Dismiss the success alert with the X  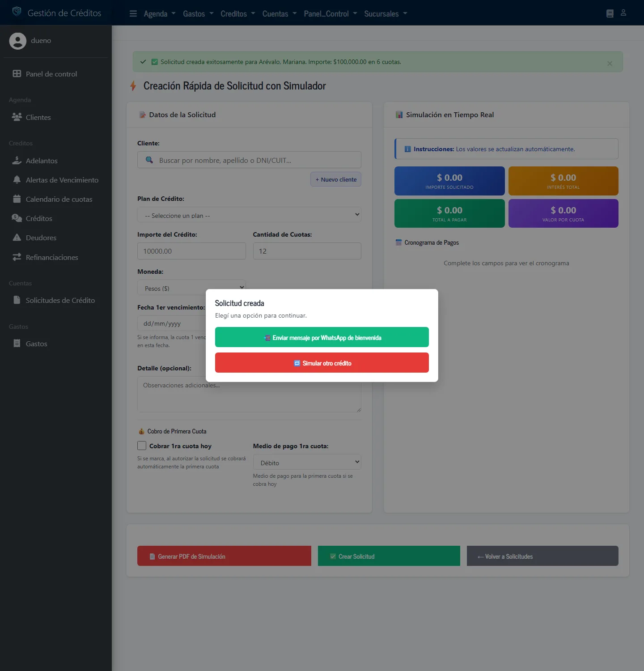610,64
